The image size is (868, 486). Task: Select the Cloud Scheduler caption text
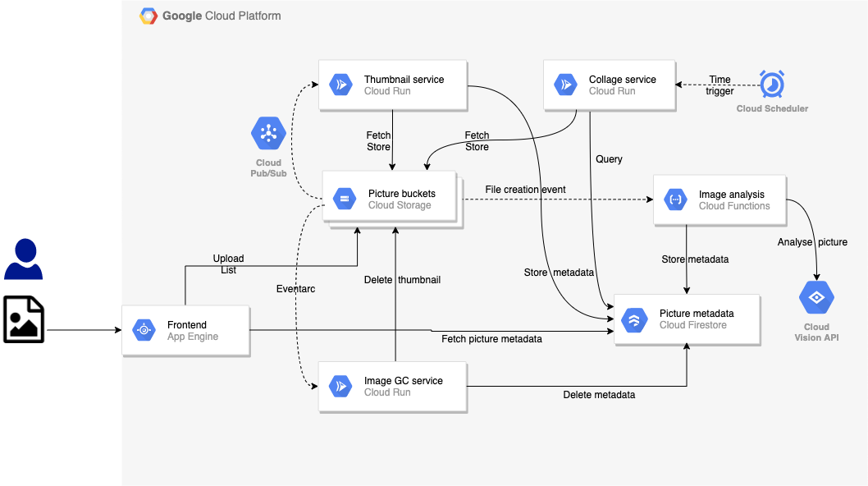click(772, 108)
